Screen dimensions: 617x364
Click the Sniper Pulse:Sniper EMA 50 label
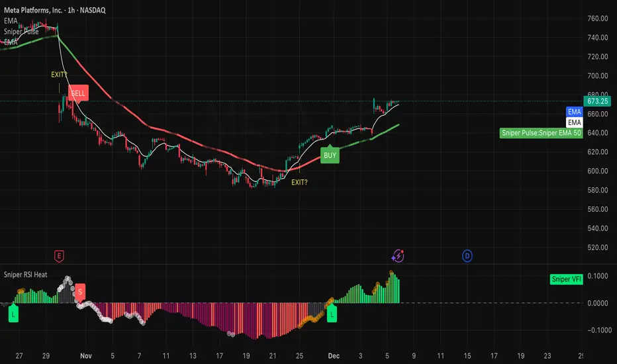point(541,133)
